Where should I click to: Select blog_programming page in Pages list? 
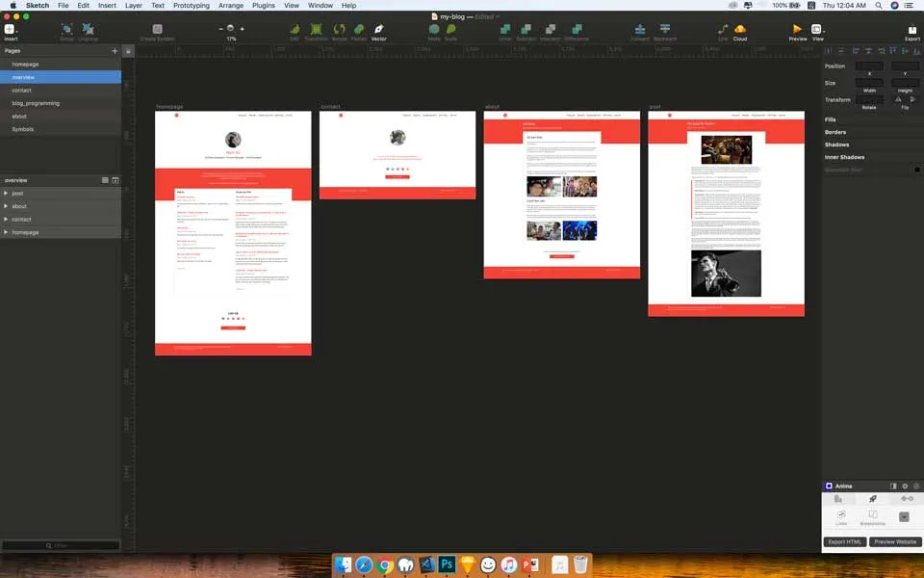[x=36, y=103]
